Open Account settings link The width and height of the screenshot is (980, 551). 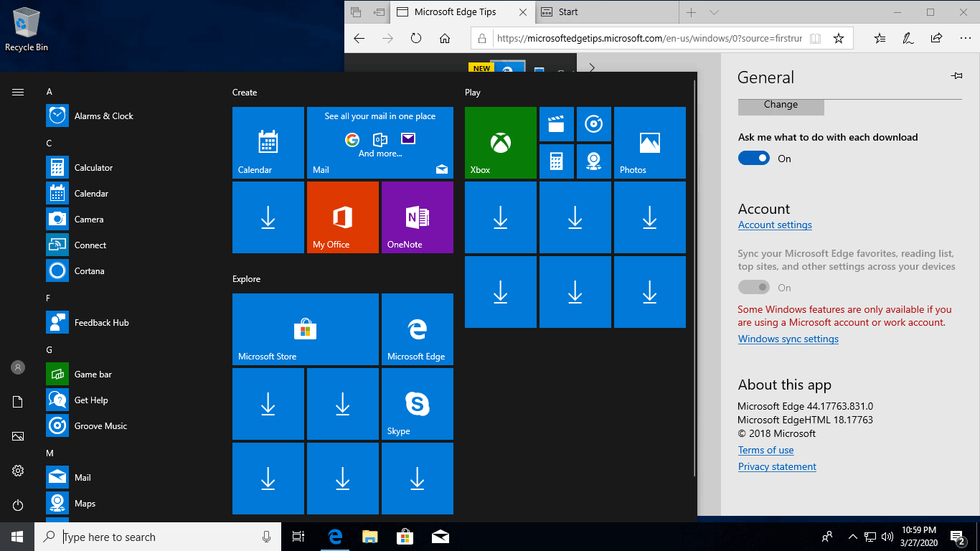(x=775, y=225)
